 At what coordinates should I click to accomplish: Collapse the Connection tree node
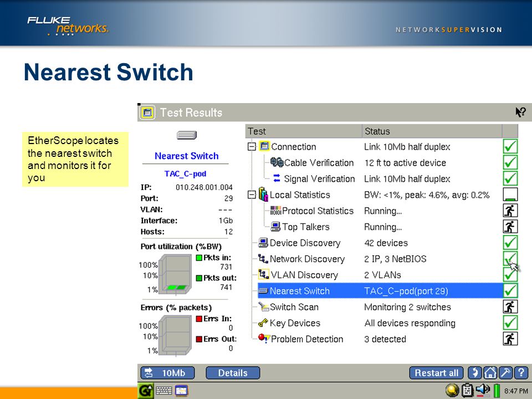click(252, 146)
